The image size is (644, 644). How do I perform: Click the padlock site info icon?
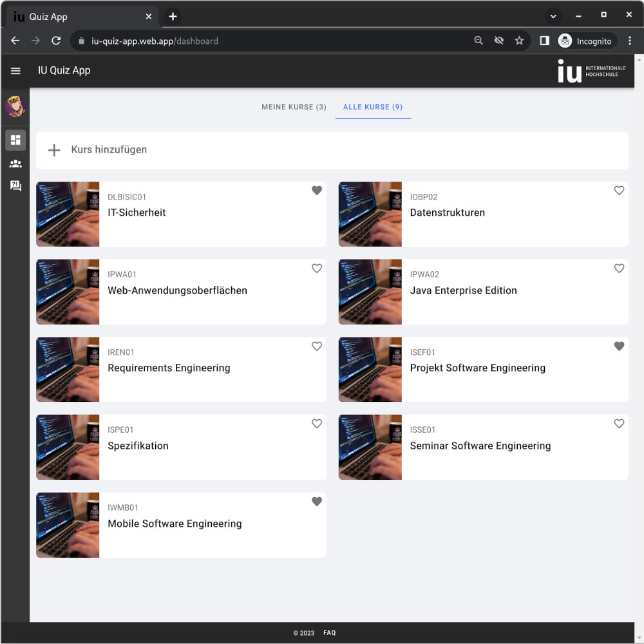[81, 41]
